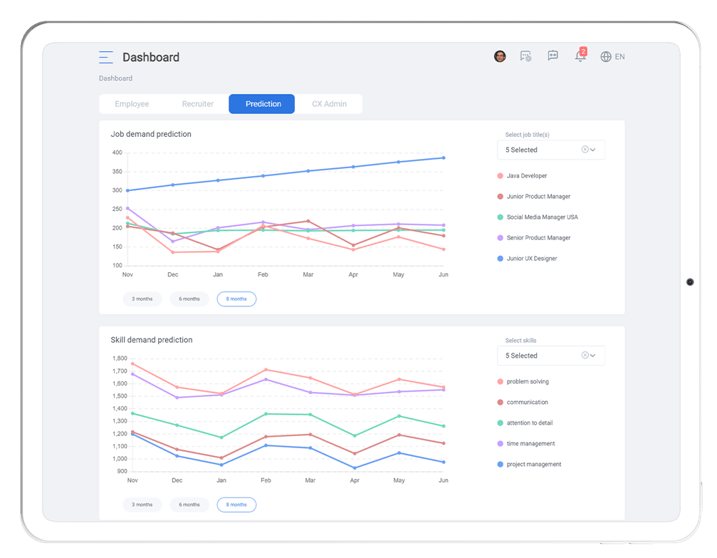Screen dimensions: 717x558
Task: Select 6 months range for skill demand
Action: pos(189,505)
